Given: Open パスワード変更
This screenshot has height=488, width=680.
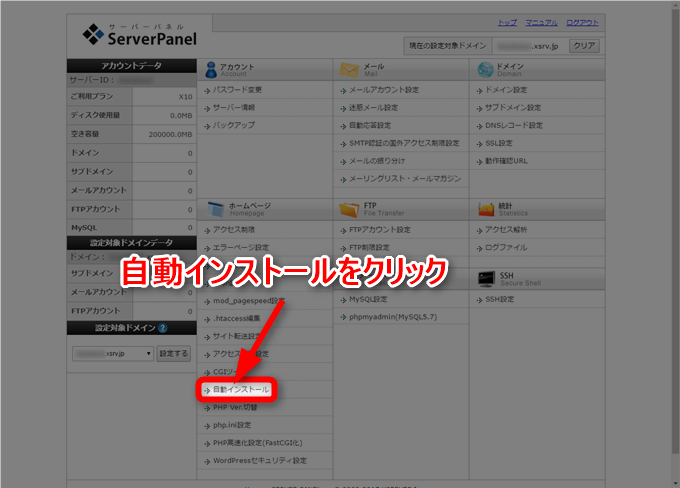Looking at the screenshot, I should (x=237, y=90).
